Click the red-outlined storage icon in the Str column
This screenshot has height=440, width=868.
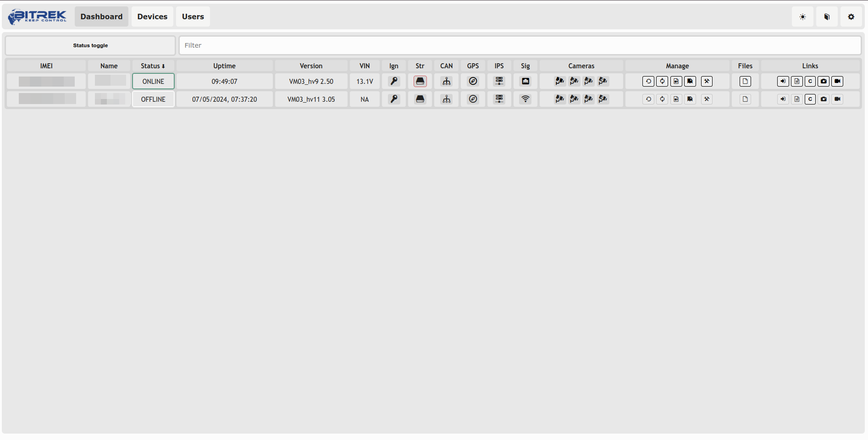coord(420,81)
